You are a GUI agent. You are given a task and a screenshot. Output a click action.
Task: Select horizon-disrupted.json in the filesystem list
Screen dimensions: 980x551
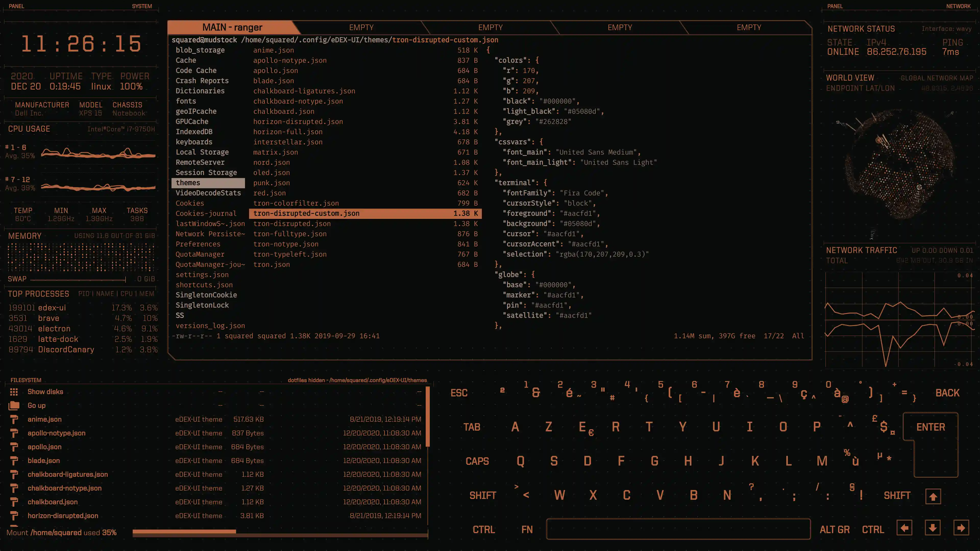coord(63,516)
